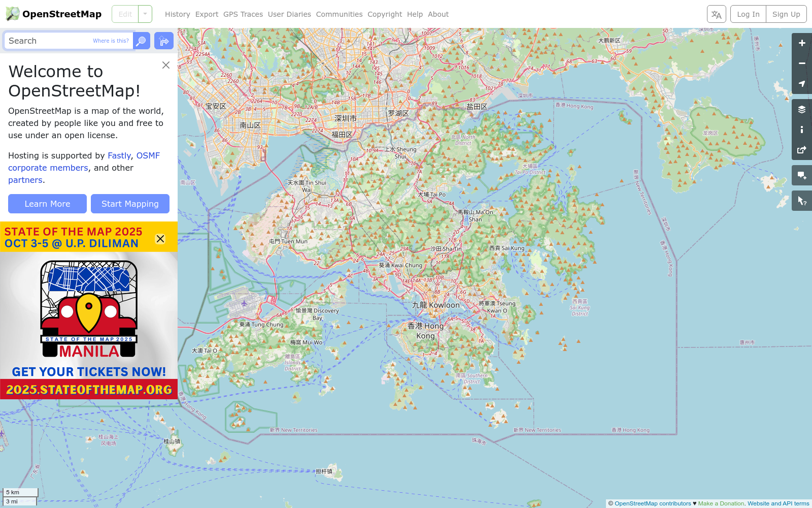Click the Learn More button
812x508 pixels.
click(x=47, y=204)
